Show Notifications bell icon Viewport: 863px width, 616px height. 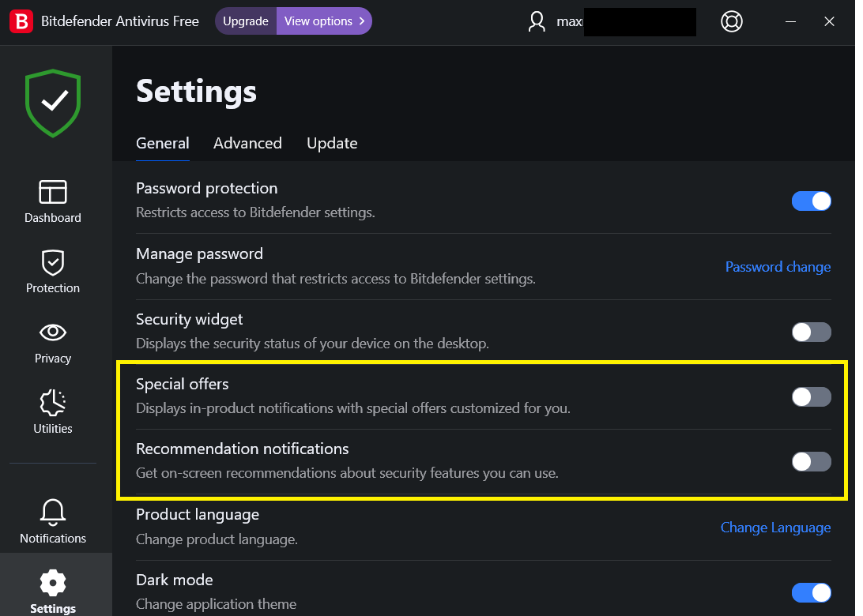(x=53, y=513)
